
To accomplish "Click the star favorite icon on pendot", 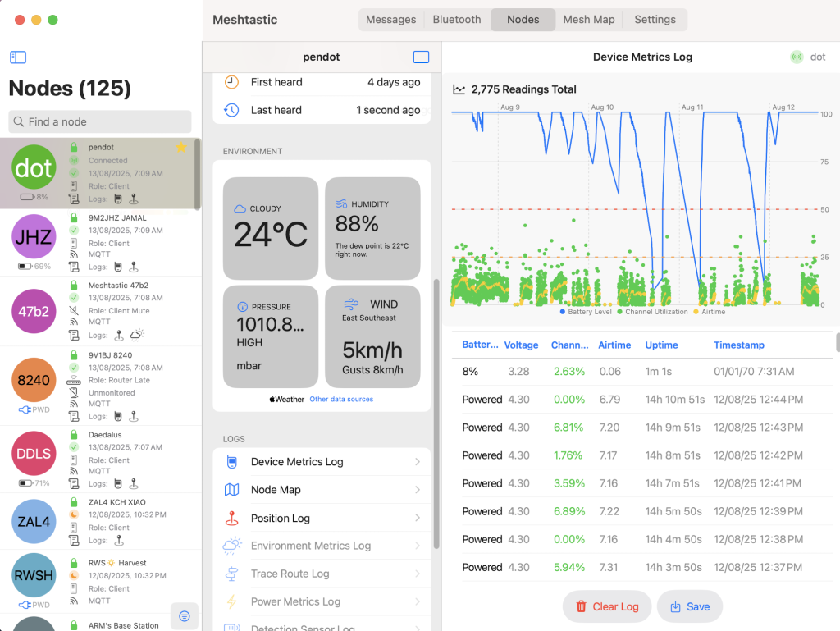I will tap(181, 147).
